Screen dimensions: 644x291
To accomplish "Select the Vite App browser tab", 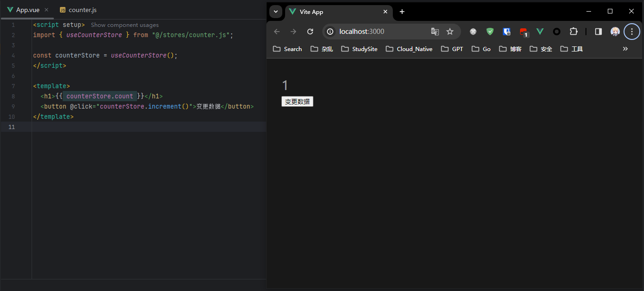I will (339, 12).
